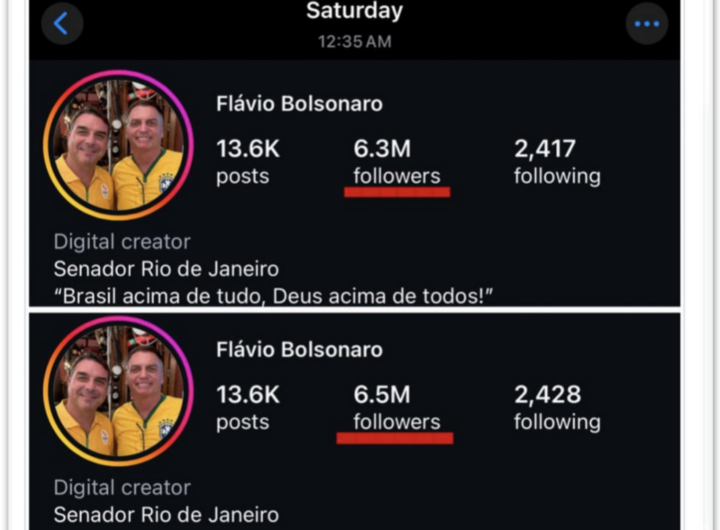Click Flávio Bolsonaro name in lower card
The height and width of the screenshot is (530, 720).
coord(299,350)
